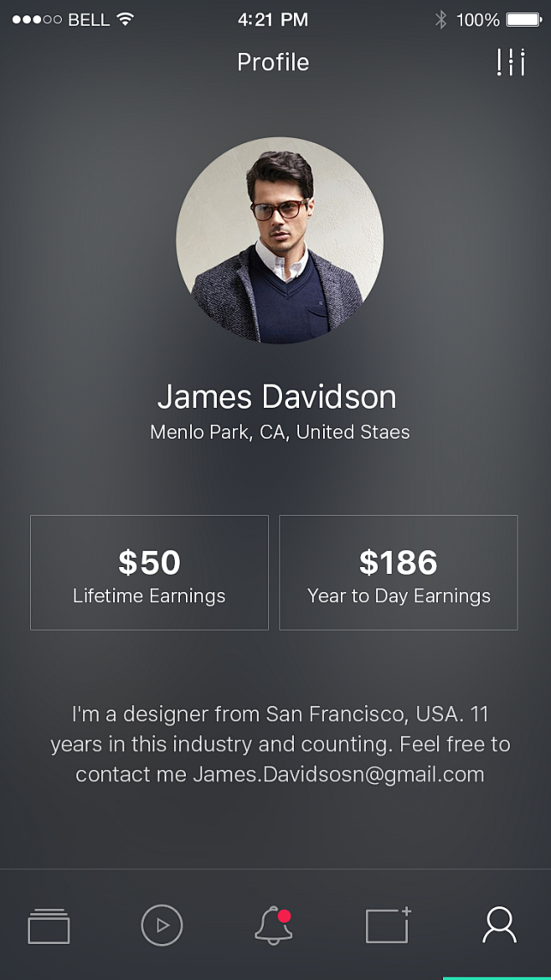
Task: Open the stacked cards tab
Action: pos(49,926)
